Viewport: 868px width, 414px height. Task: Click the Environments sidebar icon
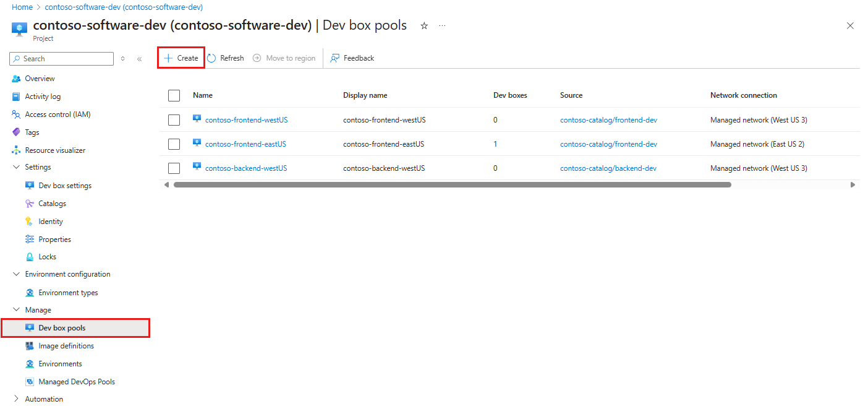(30, 363)
